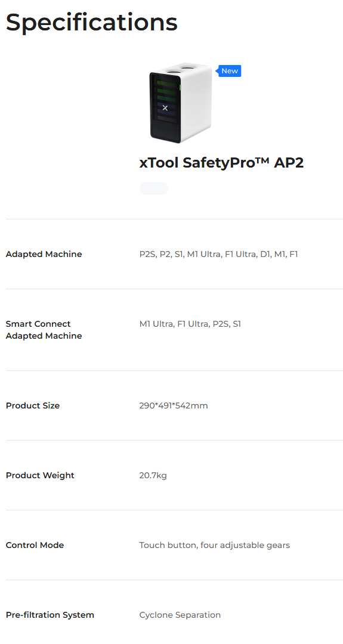Click the Product Weight label
Image resolution: width=343 pixels, height=644 pixels.
click(x=40, y=476)
